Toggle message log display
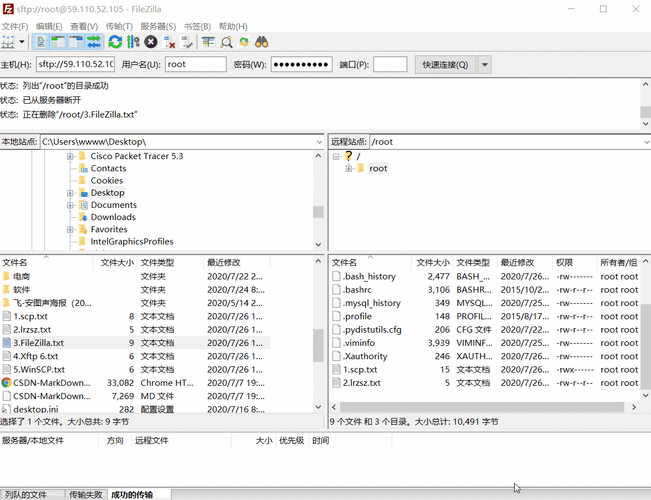 [41, 42]
